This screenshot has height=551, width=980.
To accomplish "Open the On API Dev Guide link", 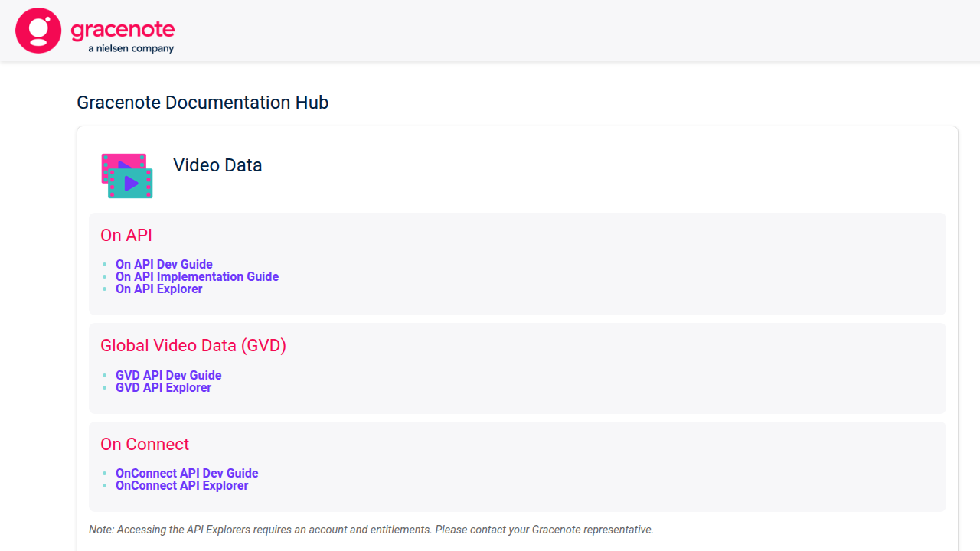I will [x=164, y=265].
